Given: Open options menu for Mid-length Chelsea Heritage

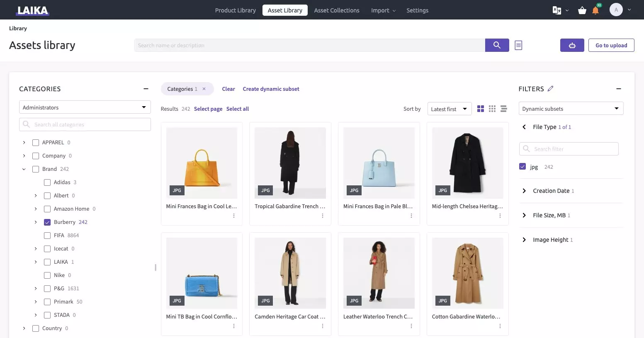Looking at the screenshot, I should [500, 216].
